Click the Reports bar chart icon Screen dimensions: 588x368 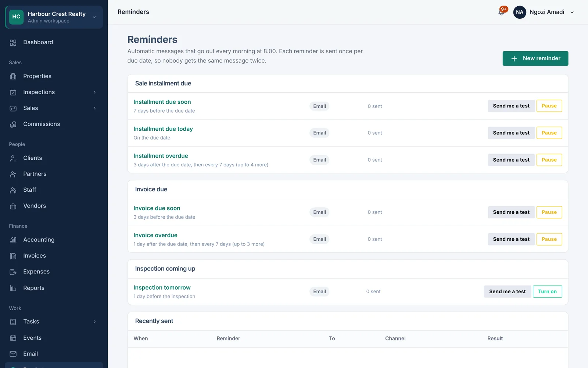click(13, 288)
